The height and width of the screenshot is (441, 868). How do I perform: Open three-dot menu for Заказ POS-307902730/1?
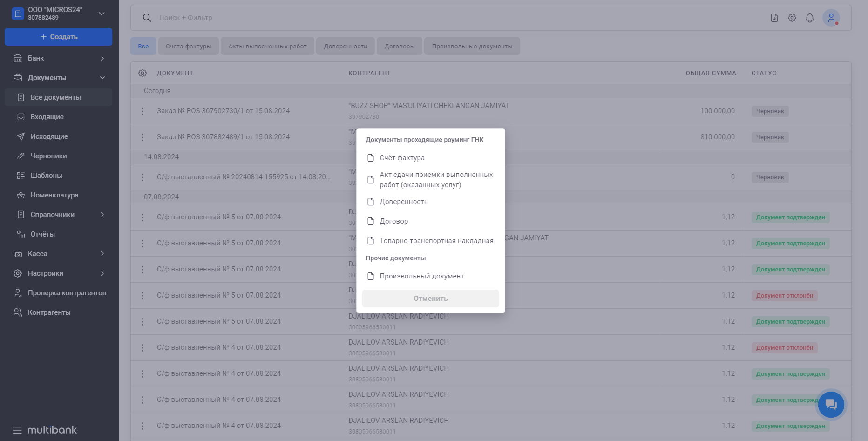pyautogui.click(x=142, y=111)
